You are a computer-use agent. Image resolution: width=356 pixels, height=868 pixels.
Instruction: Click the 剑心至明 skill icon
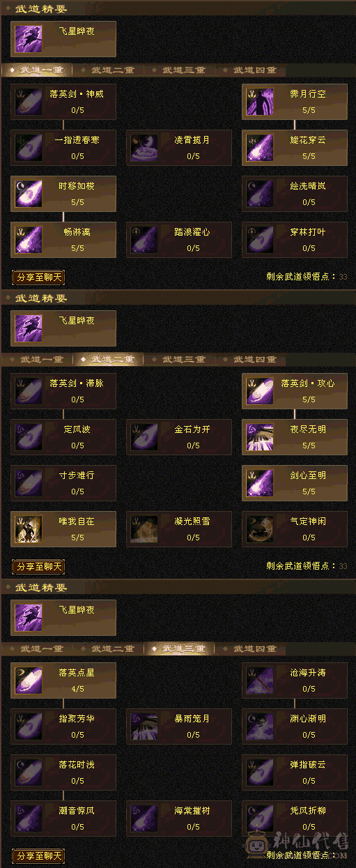click(x=260, y=483)
